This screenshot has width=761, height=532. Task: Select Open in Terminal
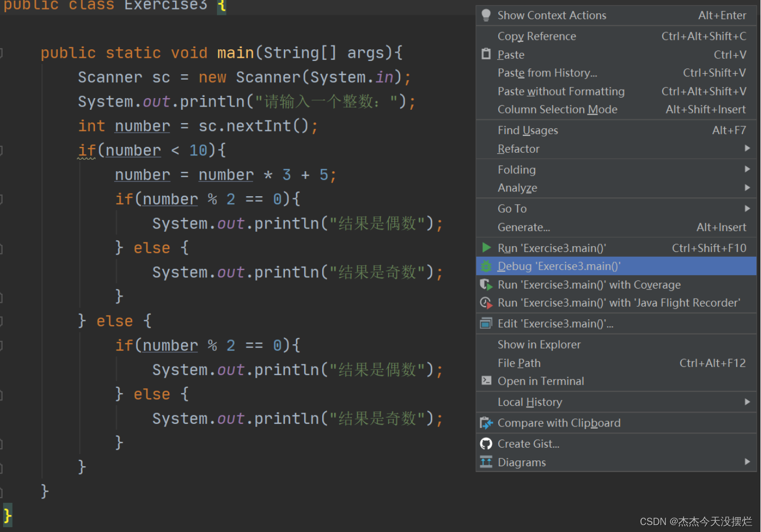click(x=616, y=381)
